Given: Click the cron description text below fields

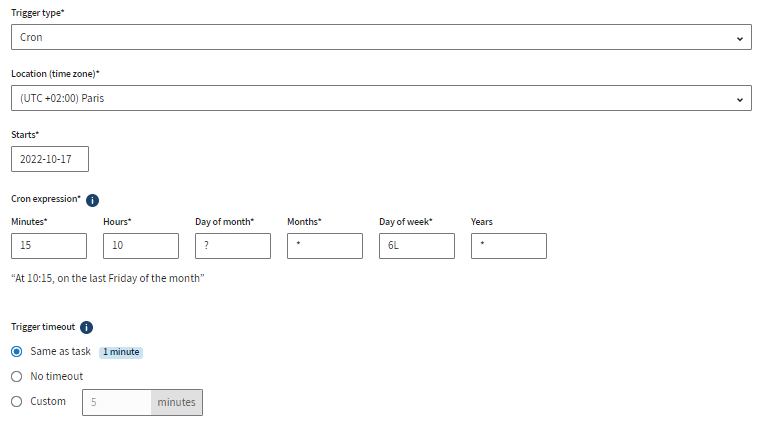Looking at the screenshot, I should [108, 278].
